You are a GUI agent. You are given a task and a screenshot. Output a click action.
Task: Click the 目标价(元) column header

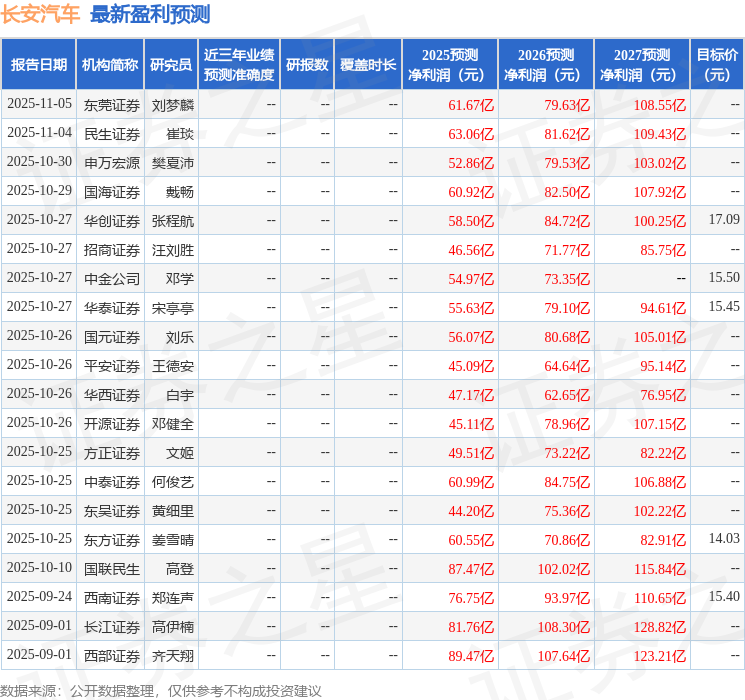pyautogui.click(x=717, y=65)
